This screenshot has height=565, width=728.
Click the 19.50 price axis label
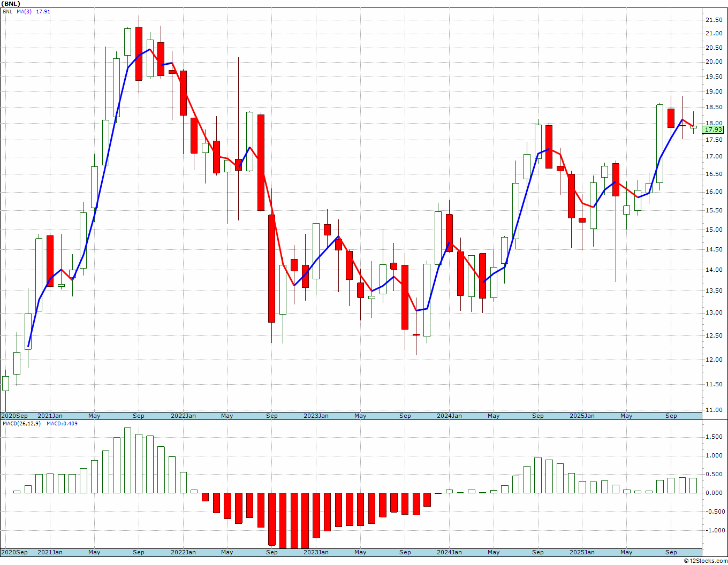pos(714,77)
